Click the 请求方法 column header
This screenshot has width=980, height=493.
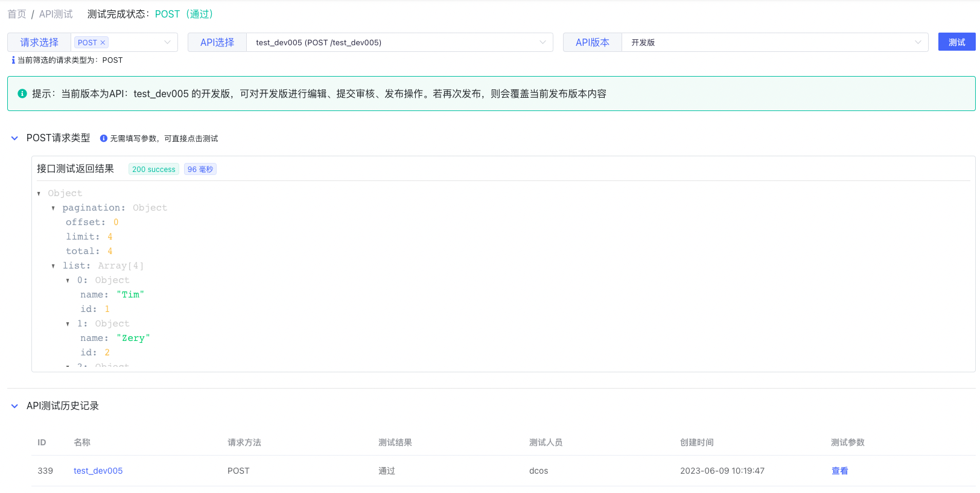click(x=244, y=442)
